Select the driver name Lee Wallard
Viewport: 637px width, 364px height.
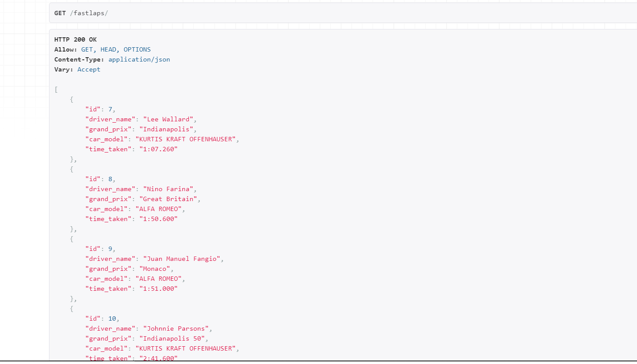point(168,119)
